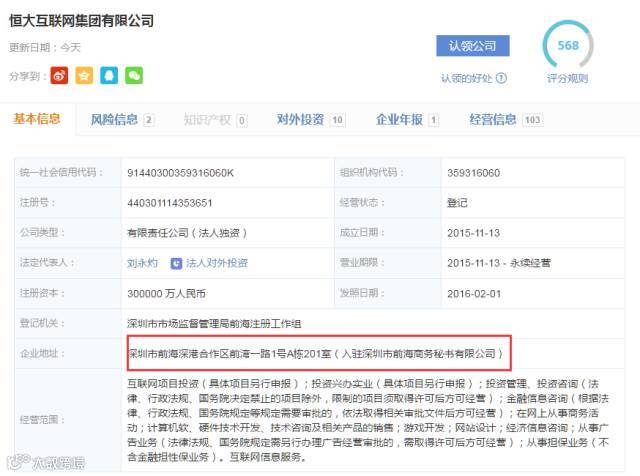
Task: Share to Weibo via red icon
Action: pos(59,76)
